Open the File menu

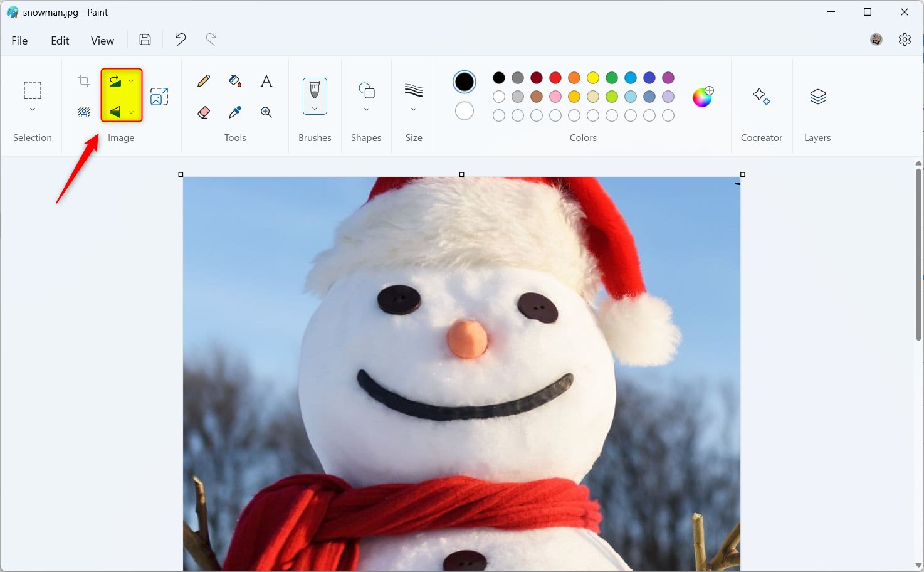19,40
